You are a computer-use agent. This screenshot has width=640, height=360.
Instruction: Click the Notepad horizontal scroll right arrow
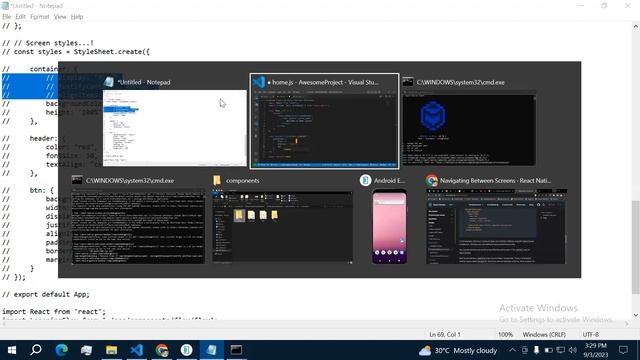(x=627, y=324)
